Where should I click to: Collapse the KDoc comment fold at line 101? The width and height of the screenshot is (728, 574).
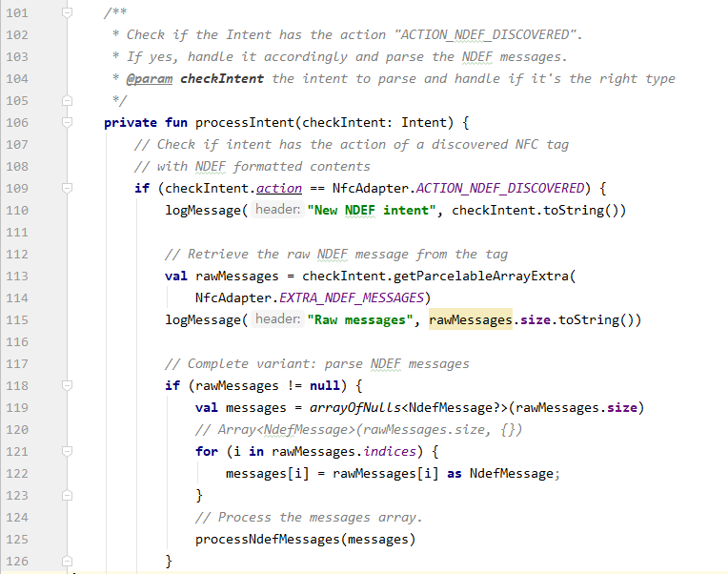pyautogui.click(x=67, y=13)
